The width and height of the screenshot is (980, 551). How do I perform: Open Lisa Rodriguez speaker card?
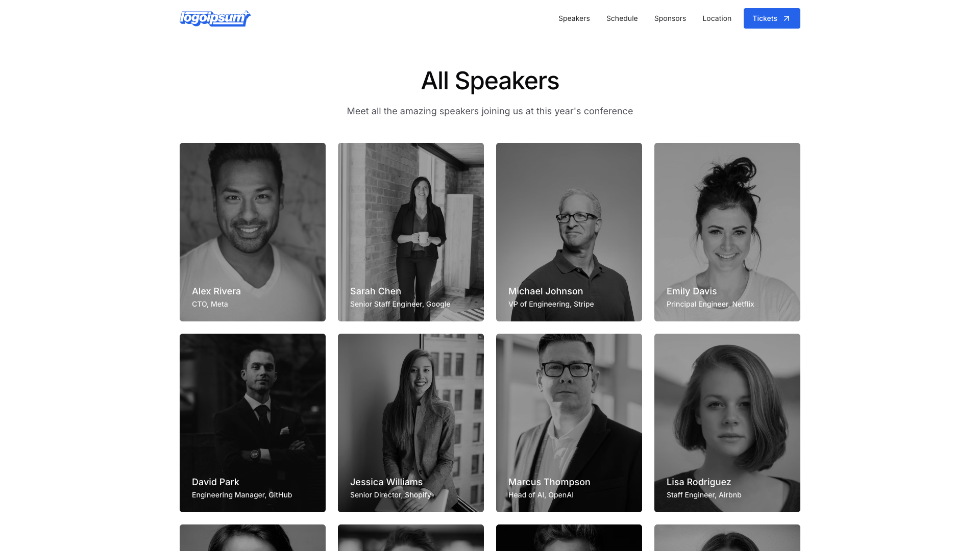(x=727, y=423)
